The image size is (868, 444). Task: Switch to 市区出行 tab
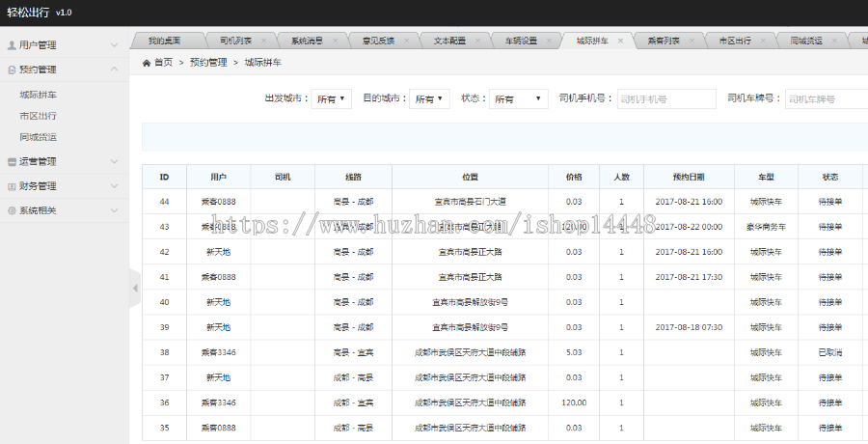(x=736, y=41)
